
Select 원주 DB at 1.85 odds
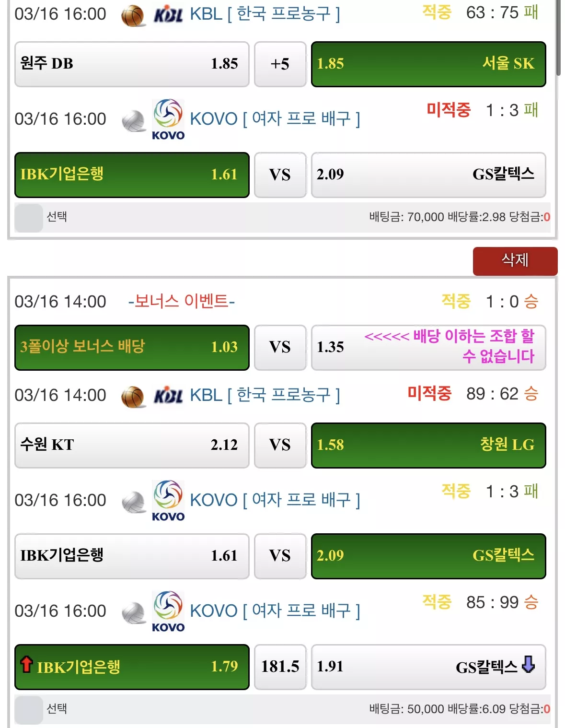[132, 64]
